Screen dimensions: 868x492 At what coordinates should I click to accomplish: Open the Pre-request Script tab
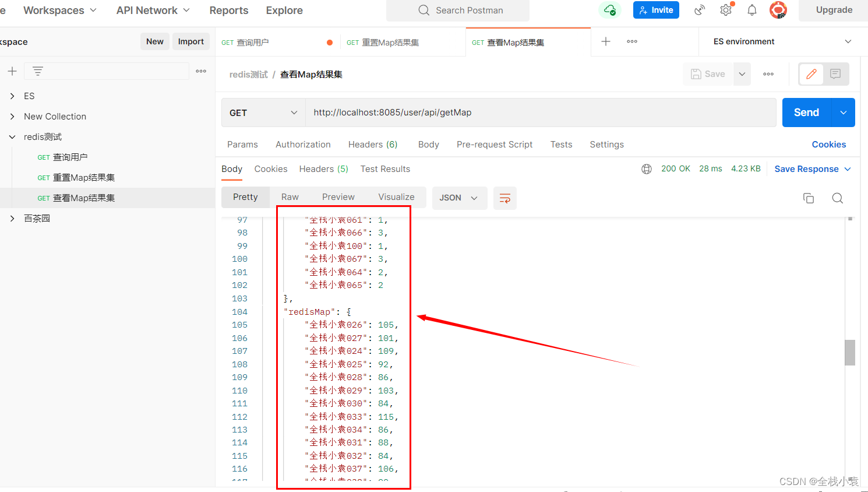495,145
